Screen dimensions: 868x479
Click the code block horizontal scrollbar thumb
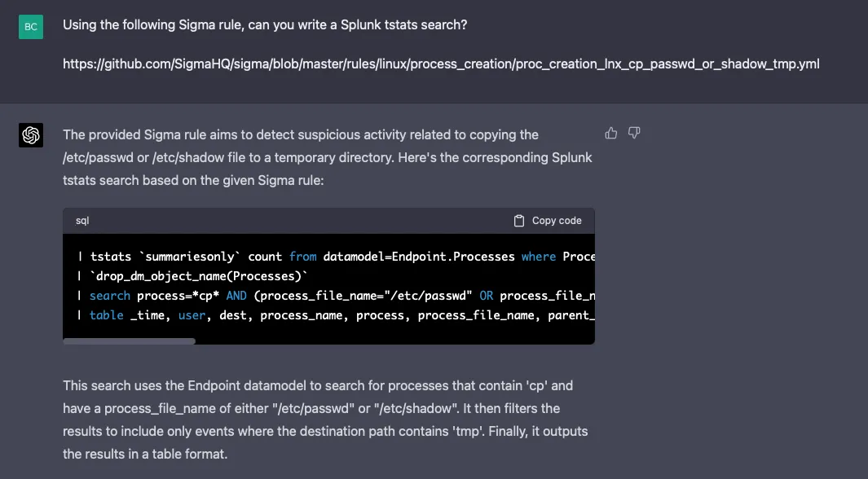point(129,341)
